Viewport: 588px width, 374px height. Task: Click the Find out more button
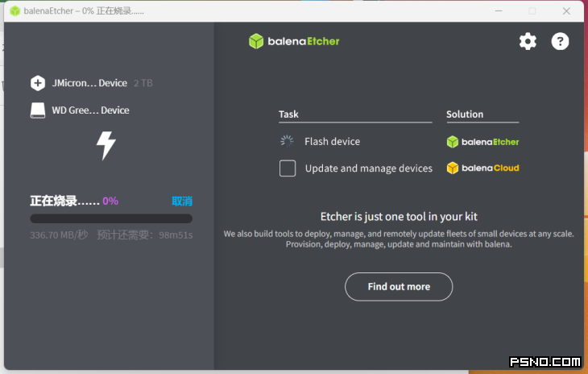tap(399, 287)
